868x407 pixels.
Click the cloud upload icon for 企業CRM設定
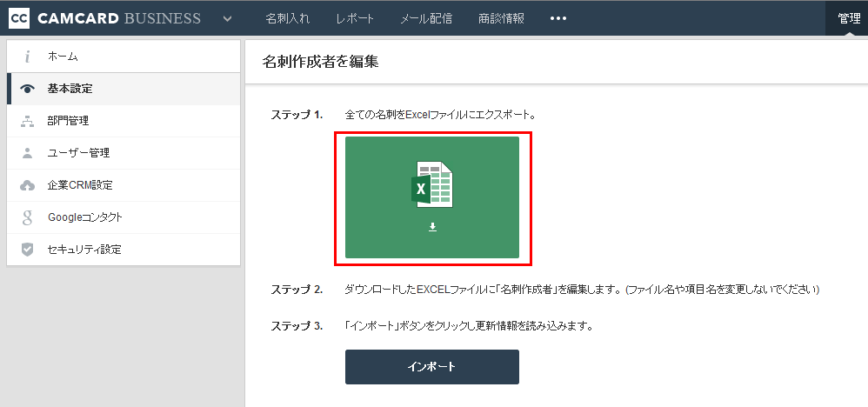(28, 185)
